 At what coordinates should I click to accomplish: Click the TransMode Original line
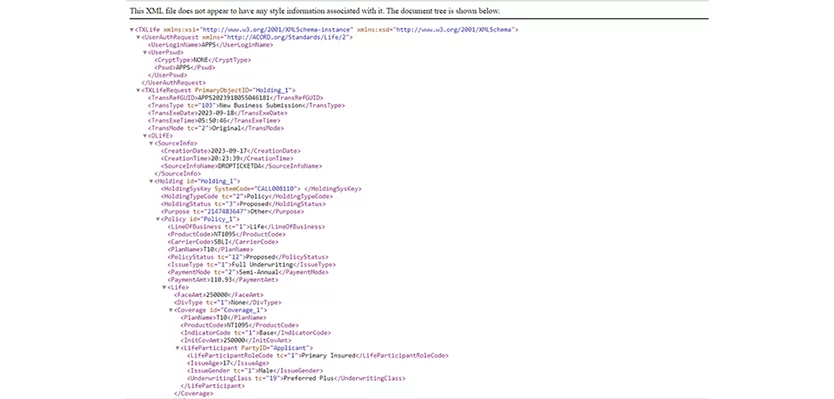point(216,128)
